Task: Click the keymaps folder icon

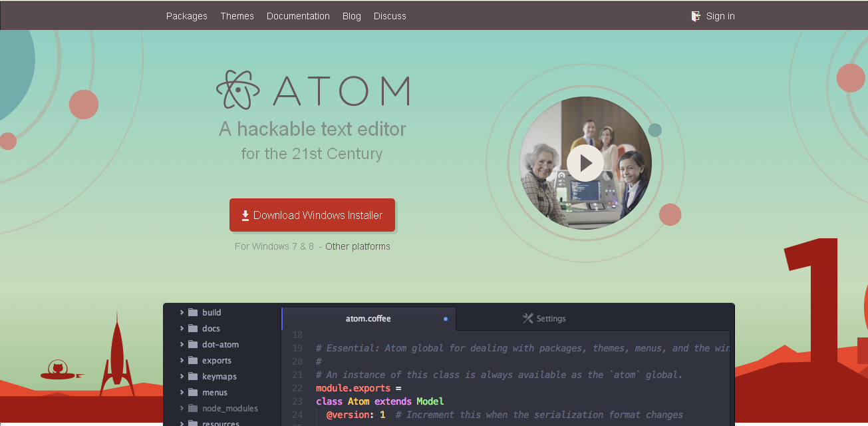Action: [194, 376]
